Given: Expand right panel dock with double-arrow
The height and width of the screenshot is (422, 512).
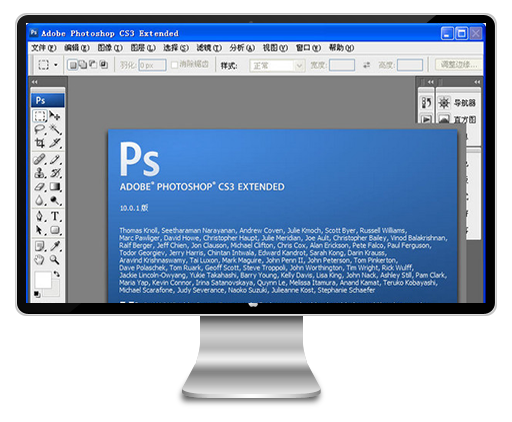Looking at the screenshot, I should [x=477, y=82].
